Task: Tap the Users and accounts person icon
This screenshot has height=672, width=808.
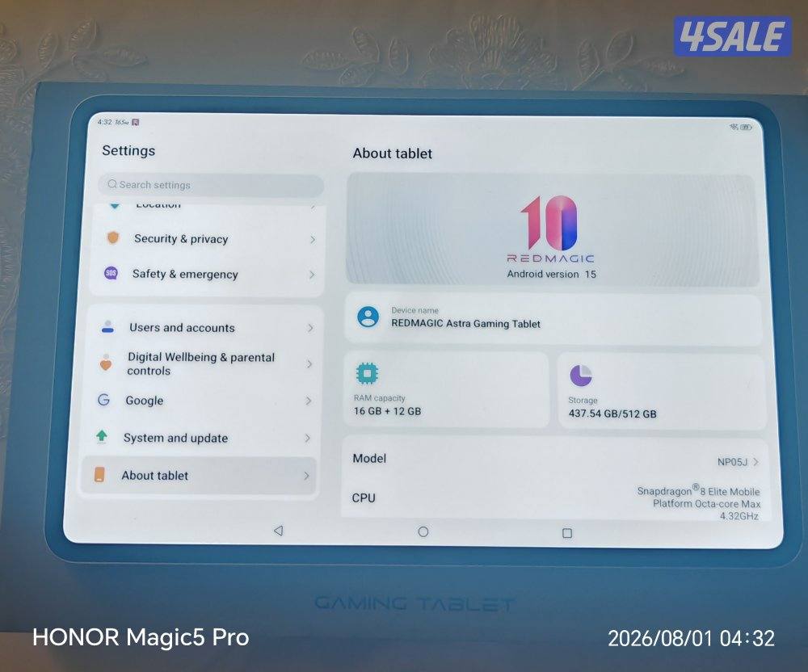Action: (107, 326)
